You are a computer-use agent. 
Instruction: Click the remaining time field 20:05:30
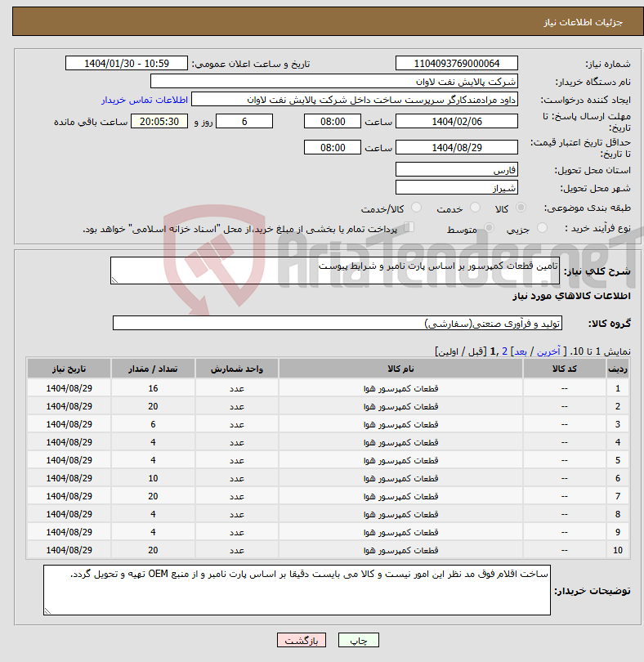coord(159,121)
